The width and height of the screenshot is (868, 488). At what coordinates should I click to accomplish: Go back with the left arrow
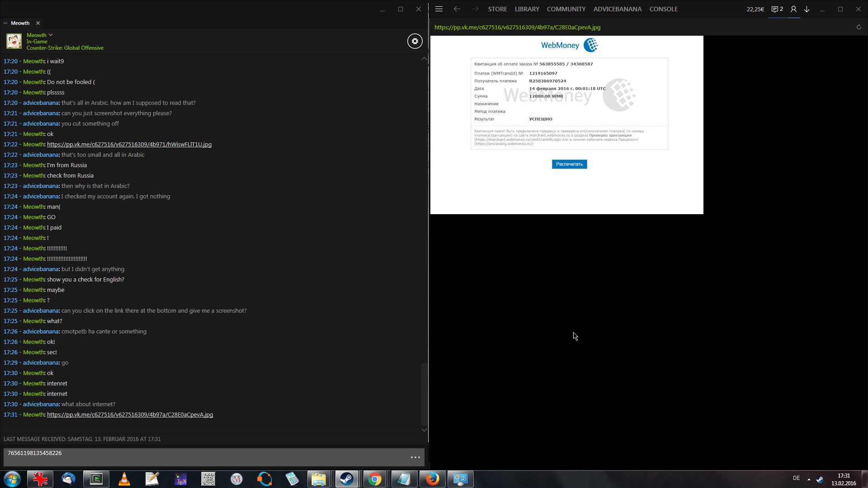(x=457, y=9)
